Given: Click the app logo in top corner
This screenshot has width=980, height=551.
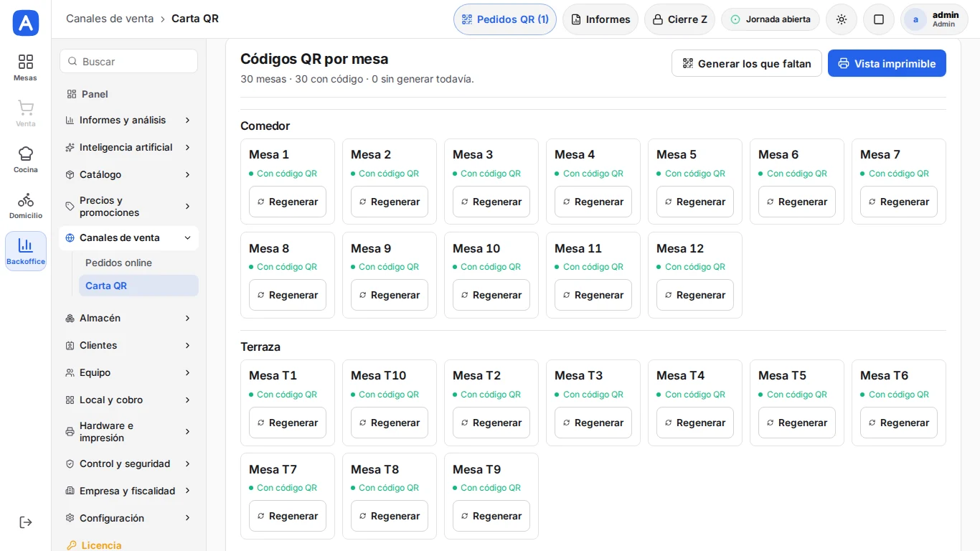Looking at the screenshot, I should tap(26, 23).
